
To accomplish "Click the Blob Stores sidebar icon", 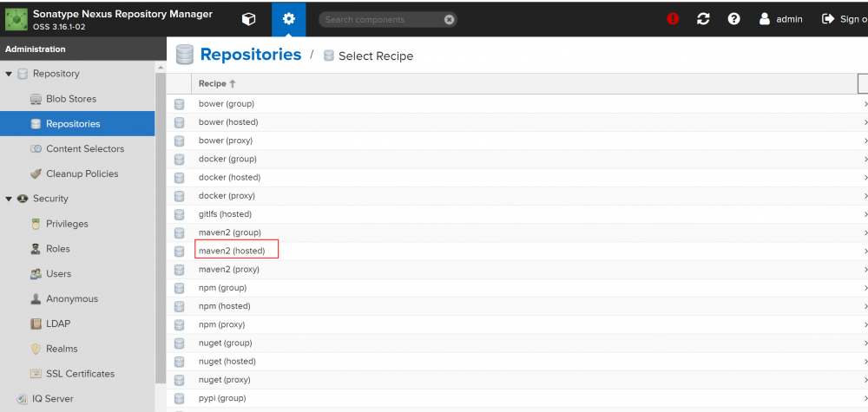I will tap(36, 99).
